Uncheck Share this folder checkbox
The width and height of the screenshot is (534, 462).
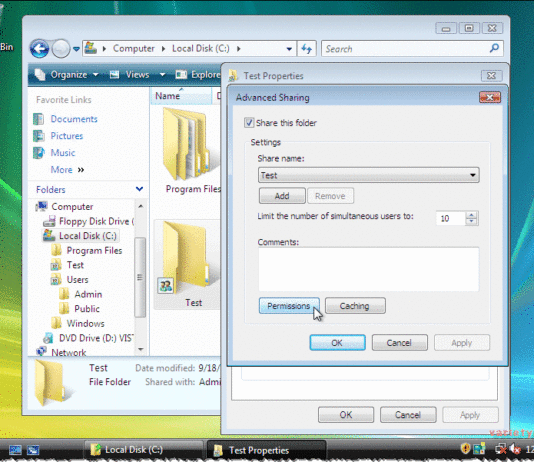point(249,123)
